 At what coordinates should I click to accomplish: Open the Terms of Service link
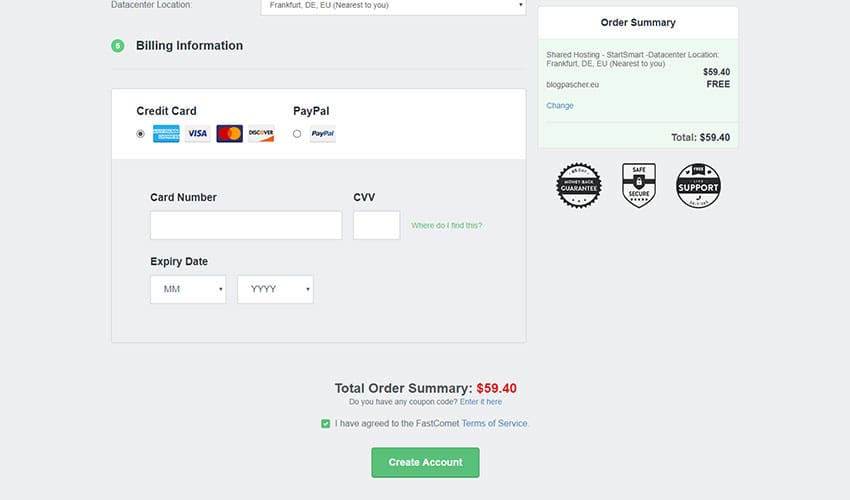point(494,424)
